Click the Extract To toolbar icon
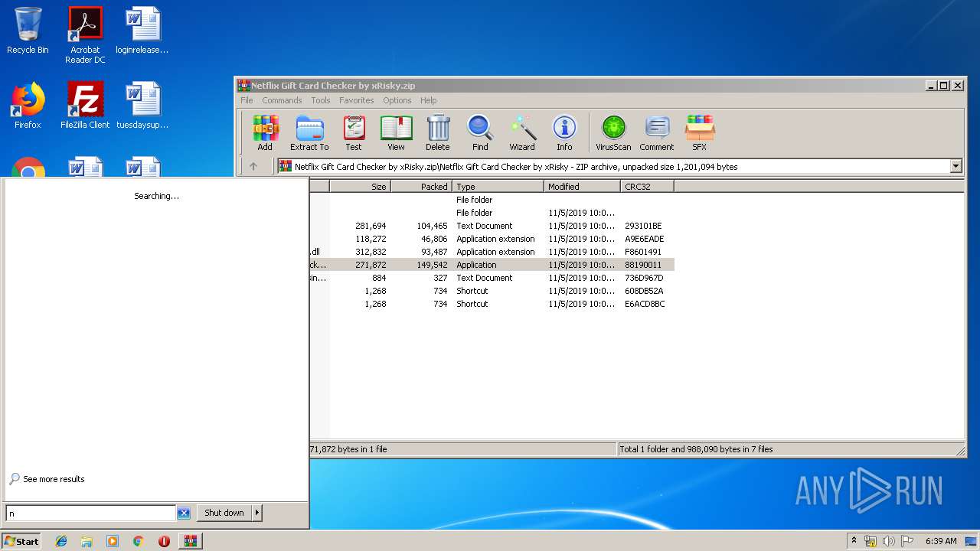Viewport: 980px width, 551px height. (309, 132)
